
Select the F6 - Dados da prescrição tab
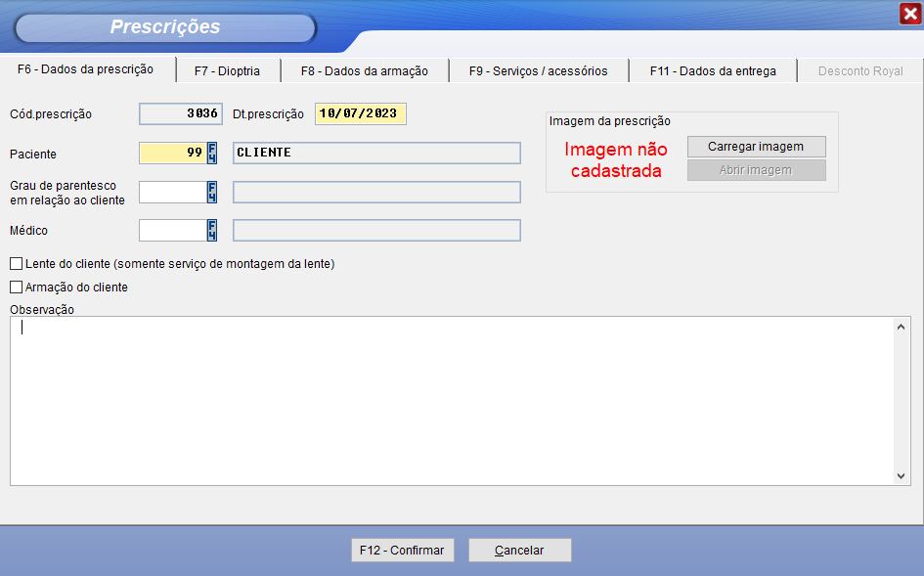[86, 69]
